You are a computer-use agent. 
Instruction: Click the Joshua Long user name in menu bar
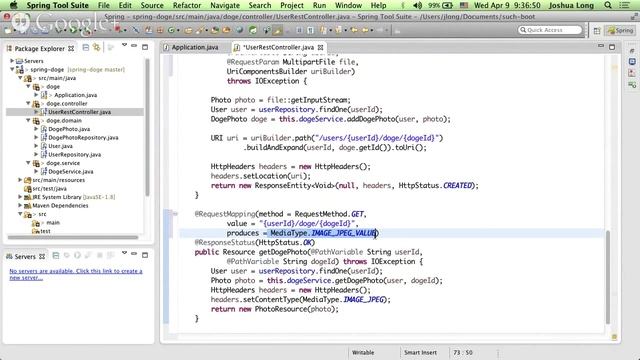coord(571,5)
